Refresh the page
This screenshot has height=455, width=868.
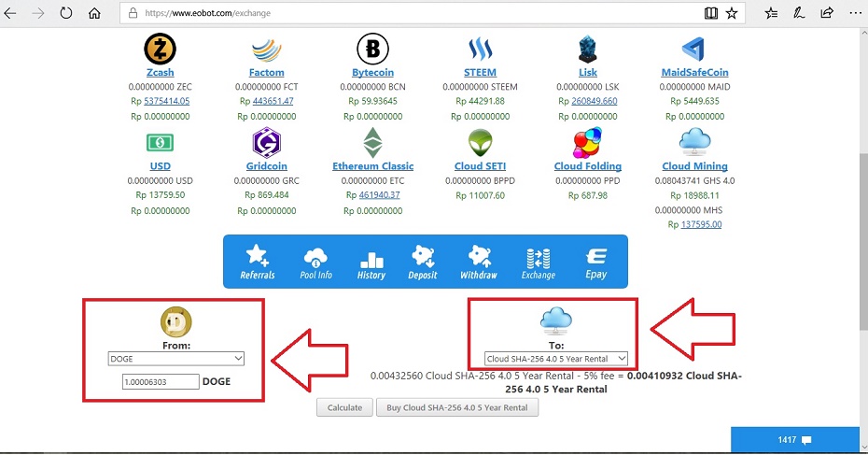[66, 13]
